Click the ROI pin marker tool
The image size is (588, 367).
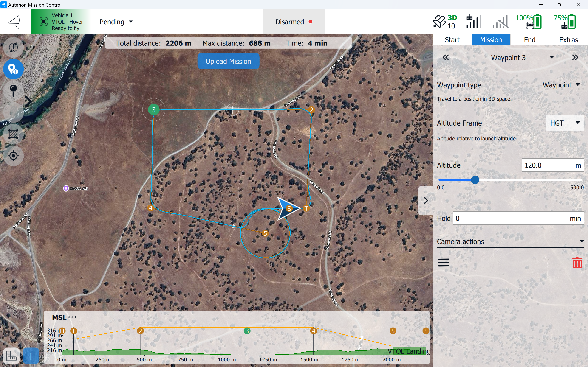(x=13, y=90)
